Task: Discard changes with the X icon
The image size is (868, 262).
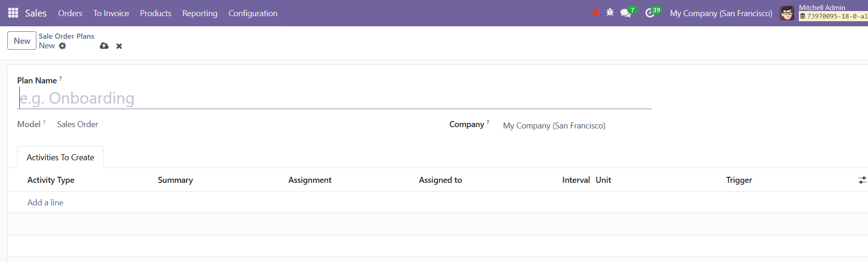Action: point(119,46)
